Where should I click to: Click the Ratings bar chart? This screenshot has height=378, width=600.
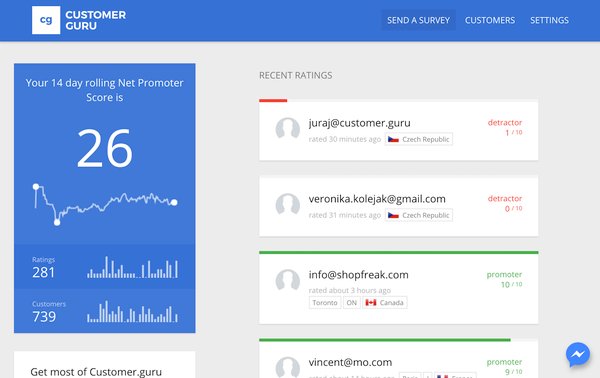point(132,267)
